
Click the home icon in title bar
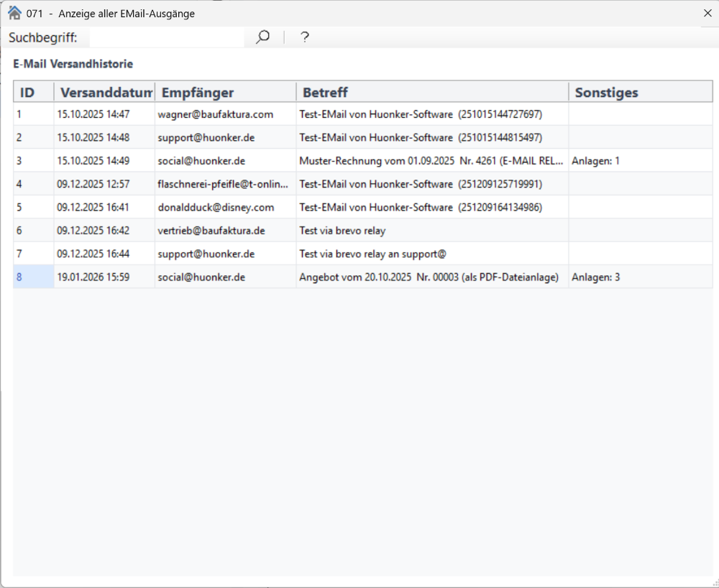tap(14, 13)
